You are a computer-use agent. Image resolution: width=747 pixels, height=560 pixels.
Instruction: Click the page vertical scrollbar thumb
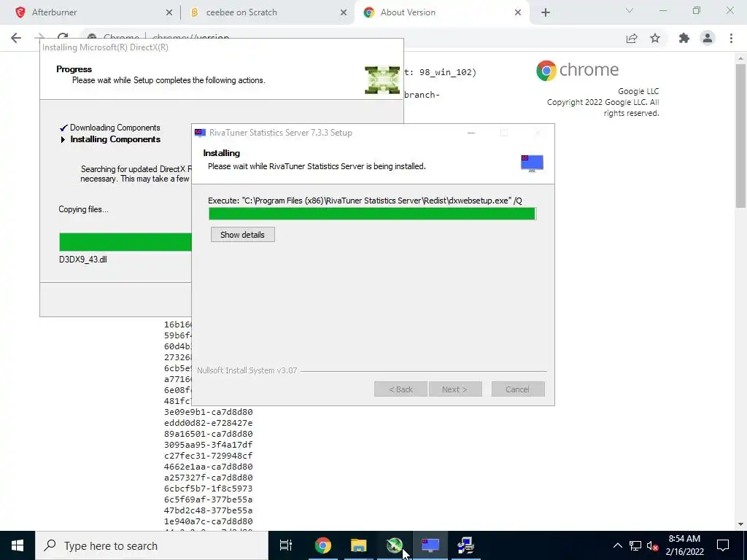point(740,136)
